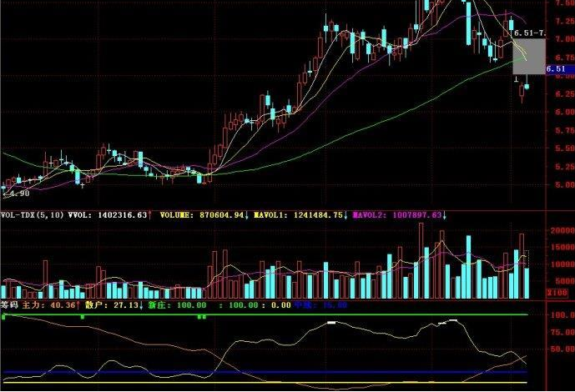This screenshot has width=575, height=392.
Task: Click the 50.00 indicator axis label
Action: pyautogui.click(x=562, y=349)
